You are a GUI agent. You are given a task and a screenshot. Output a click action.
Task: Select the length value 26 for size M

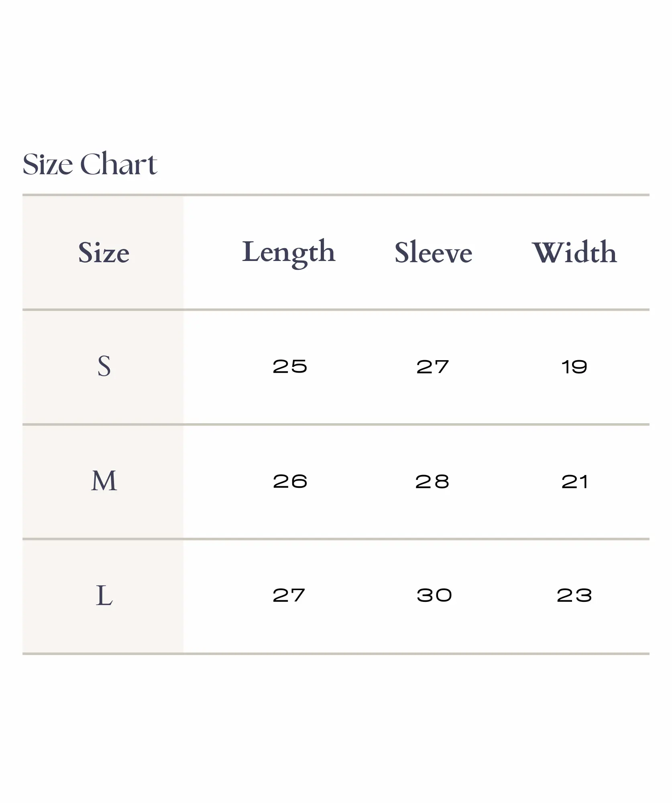point(290,481)
